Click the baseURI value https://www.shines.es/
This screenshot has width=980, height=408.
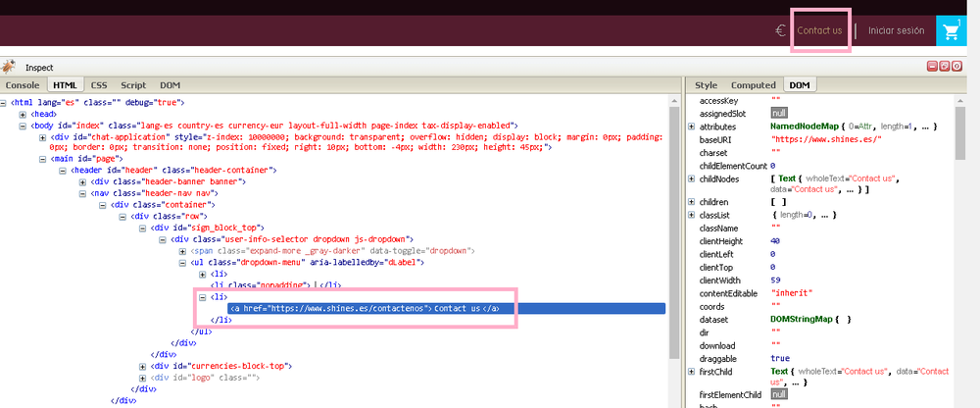826,139
